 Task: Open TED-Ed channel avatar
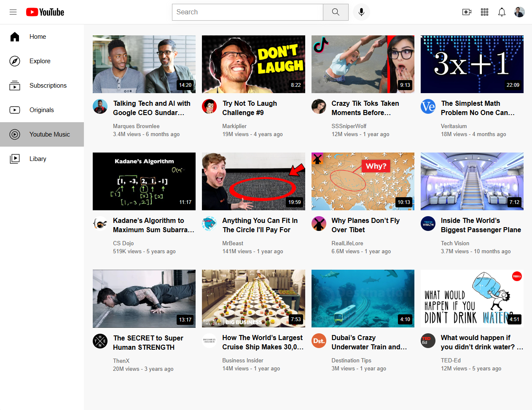point(428,341)
